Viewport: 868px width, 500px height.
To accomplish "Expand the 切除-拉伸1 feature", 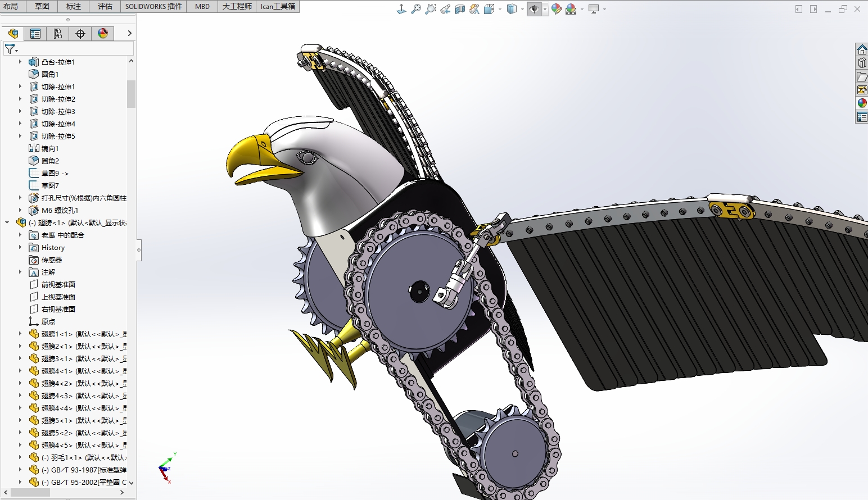I will click(20, 87).
